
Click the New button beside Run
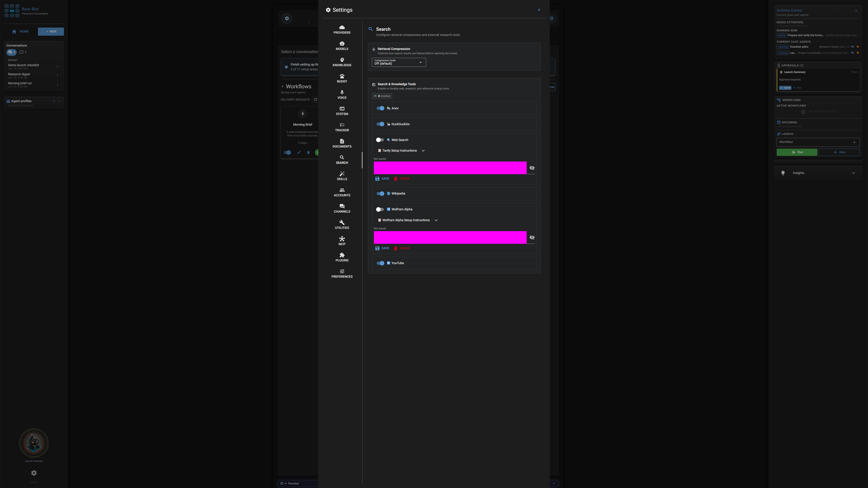point(839,152)
